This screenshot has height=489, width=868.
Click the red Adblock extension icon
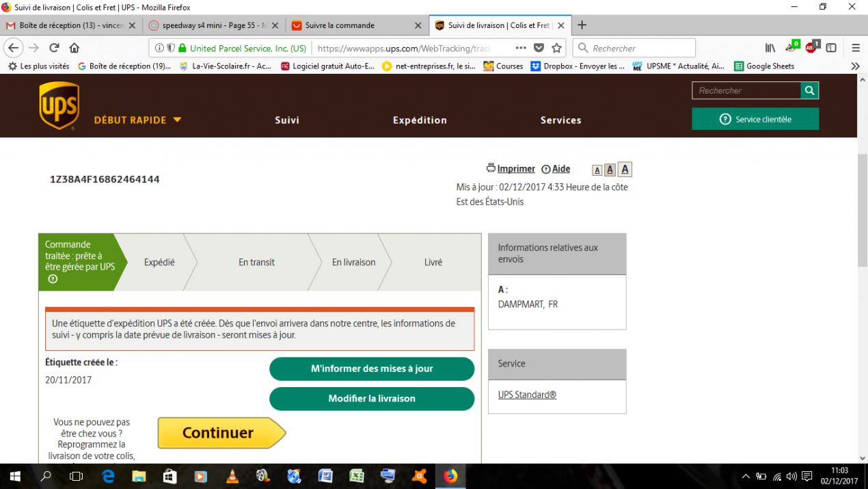[811, 47]
